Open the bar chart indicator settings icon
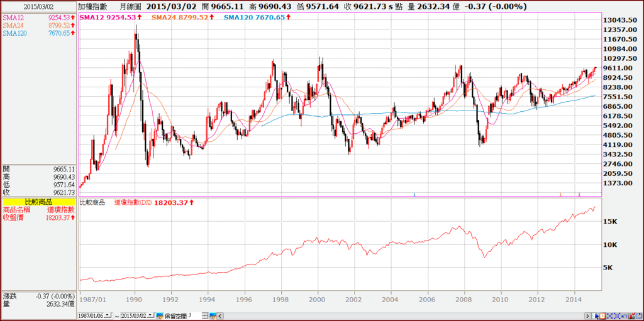This screenshot has width=644, height=321. (631, 316)
